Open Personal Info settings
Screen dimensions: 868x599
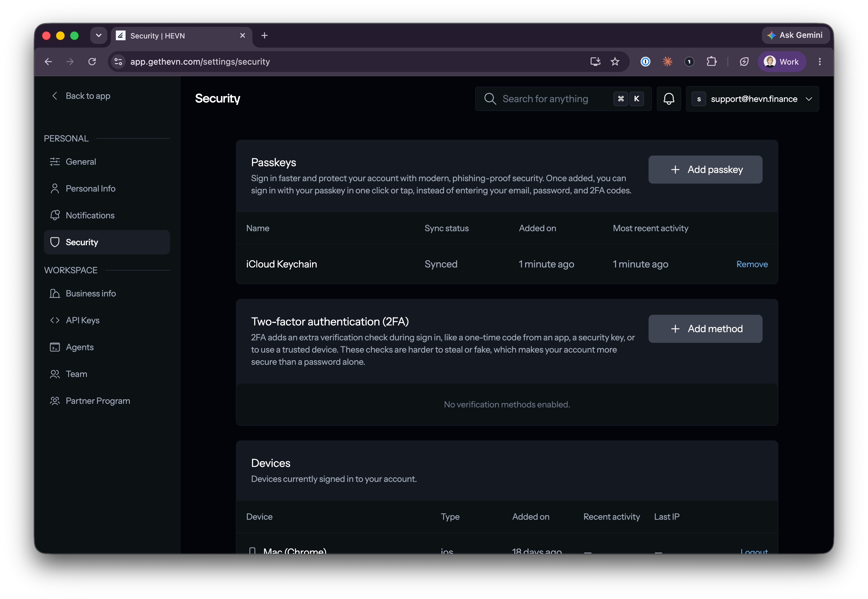pos(107,188)
